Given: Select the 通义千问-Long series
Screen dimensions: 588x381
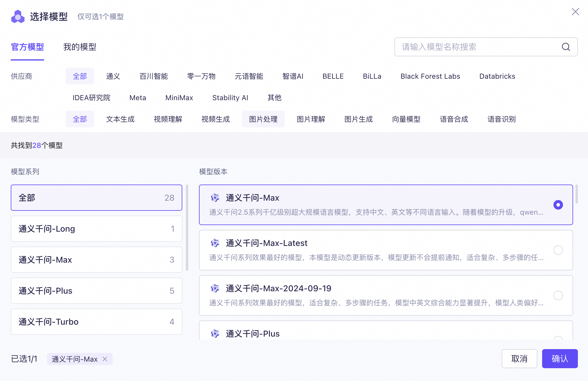Looking at the screenshot, I should tap(97, 229).
